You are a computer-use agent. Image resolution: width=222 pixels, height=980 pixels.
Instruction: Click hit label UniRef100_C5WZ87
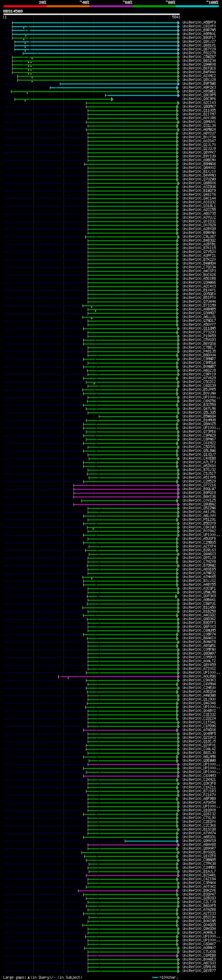click(199, 57)
